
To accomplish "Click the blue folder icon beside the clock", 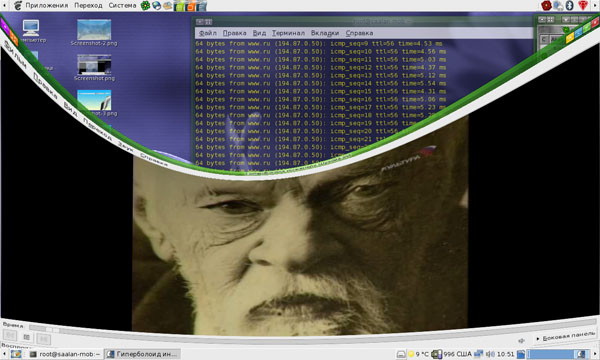I will click(521, 354).
